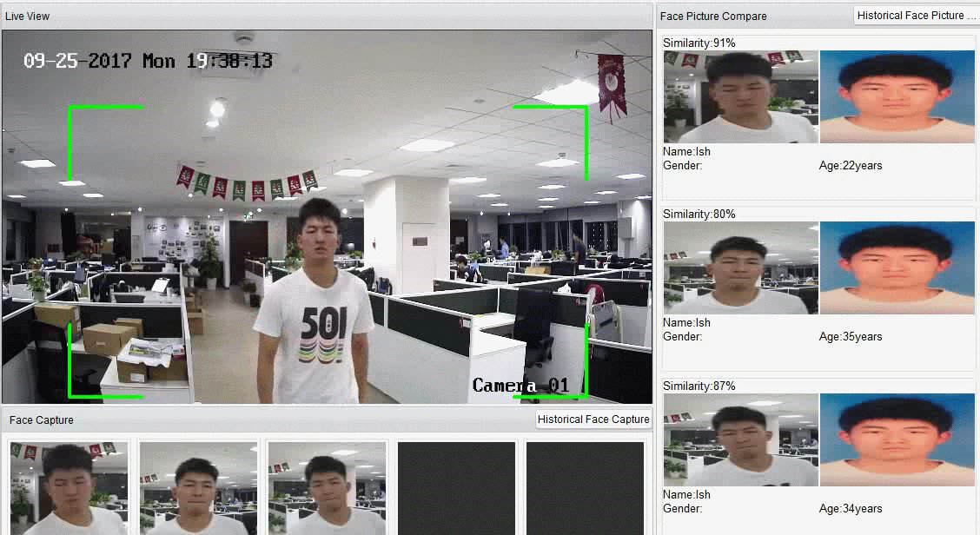Screen dimensions: 980x535
Task: Click the 'Face Picture Compare' panel title
Action: [x=713, y=17]
